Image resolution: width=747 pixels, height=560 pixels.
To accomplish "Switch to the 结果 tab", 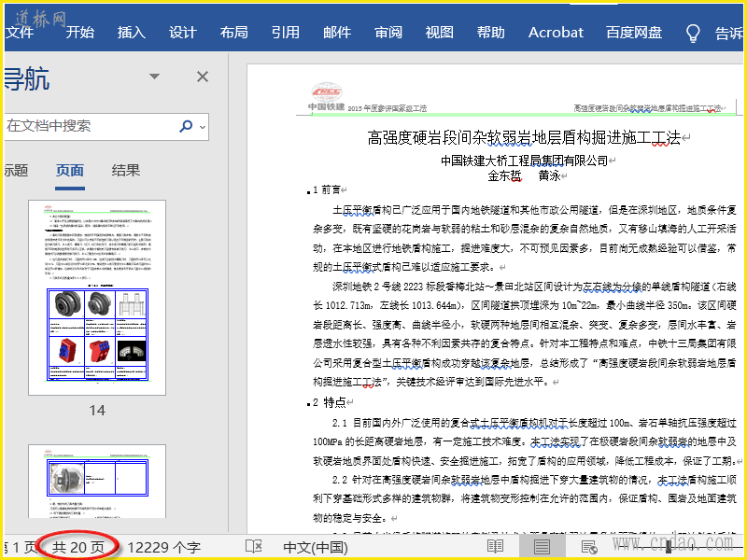I will coord(126,171).
